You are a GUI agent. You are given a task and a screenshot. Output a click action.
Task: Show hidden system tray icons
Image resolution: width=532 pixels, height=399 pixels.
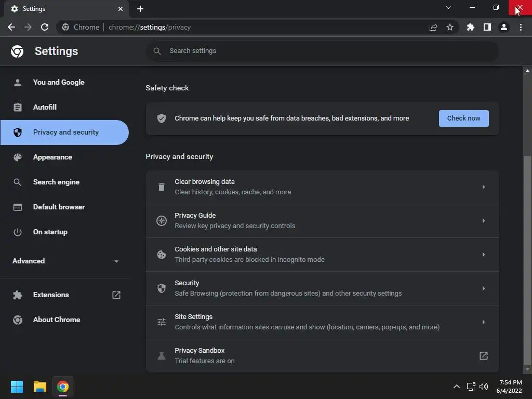[x=457, y=387]
